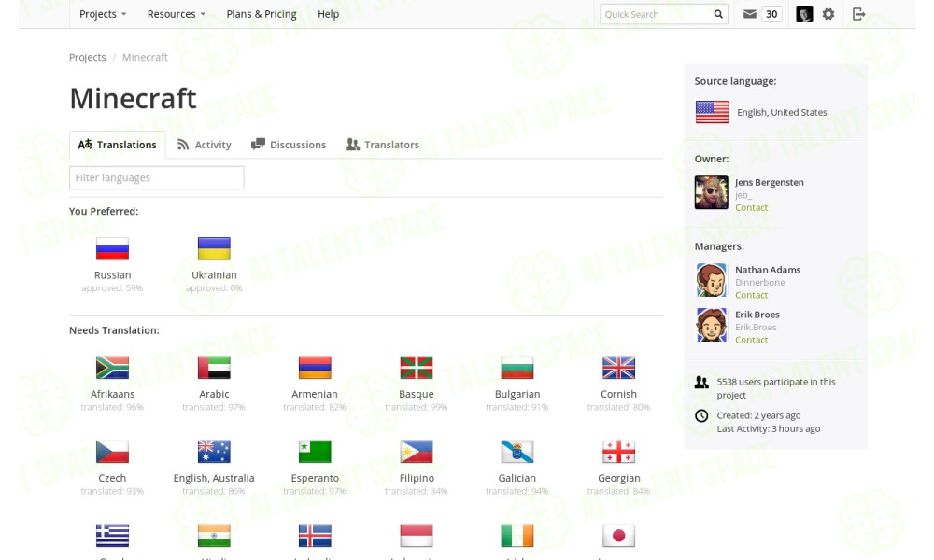
Task: Click "Last Activity: 3 hours ago" text
Action: click(769, 428)
